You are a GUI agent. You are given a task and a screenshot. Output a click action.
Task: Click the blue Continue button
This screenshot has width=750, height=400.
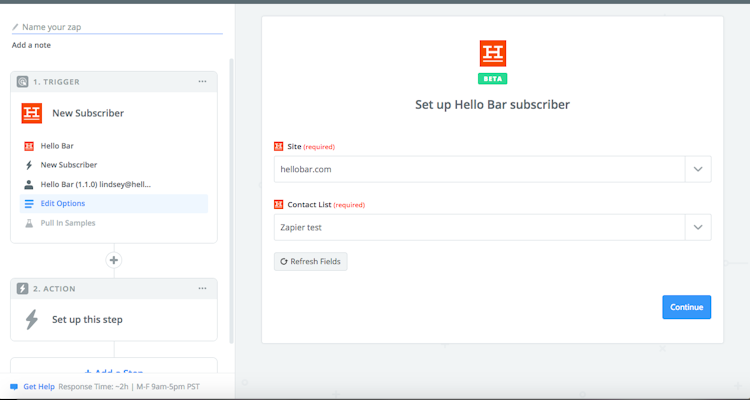686,307
